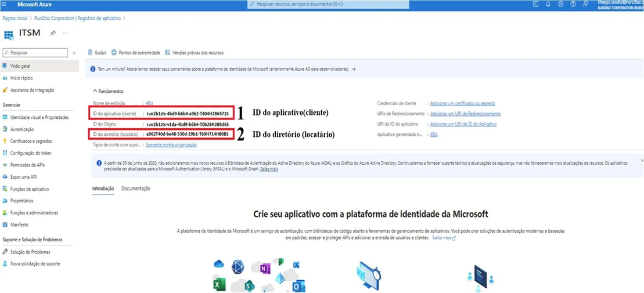Dismiss the ADAL deprecation notice

click(x=642, y=160)
